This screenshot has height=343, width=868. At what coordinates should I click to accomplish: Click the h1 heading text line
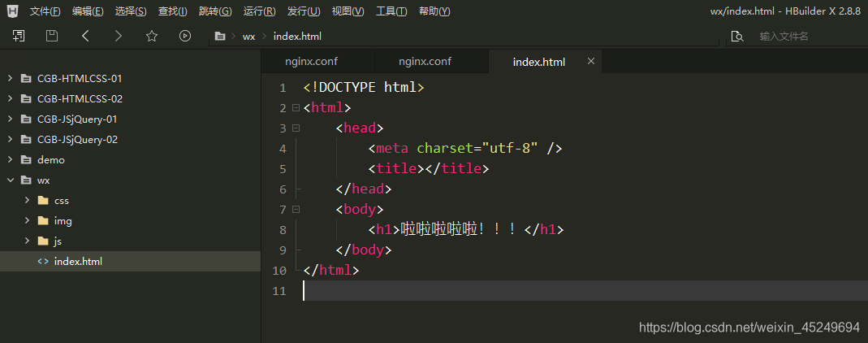click(465, 230)
